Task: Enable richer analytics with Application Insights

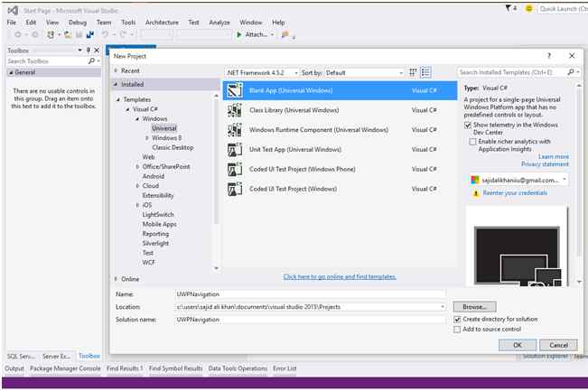Action: coord(473,142)
